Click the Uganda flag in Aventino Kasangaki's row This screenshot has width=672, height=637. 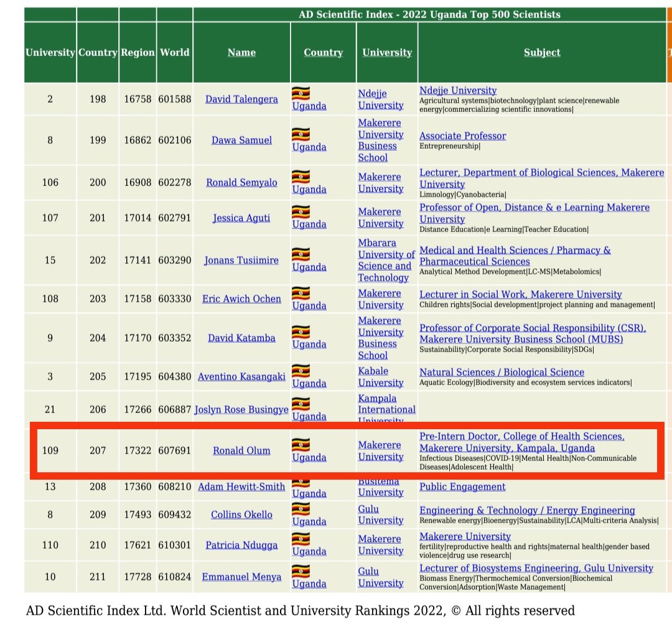coord(301,371)
